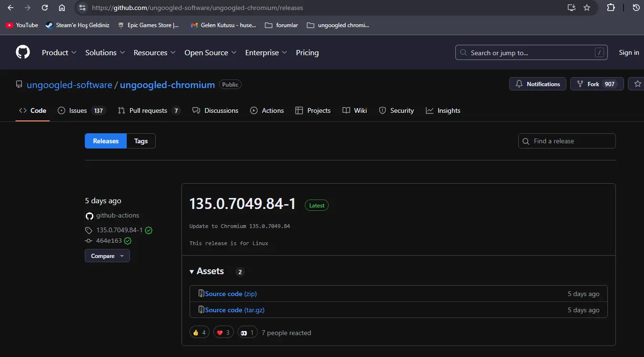644x357 pixels.
Task: Click the Fork button
Action: 597,84
